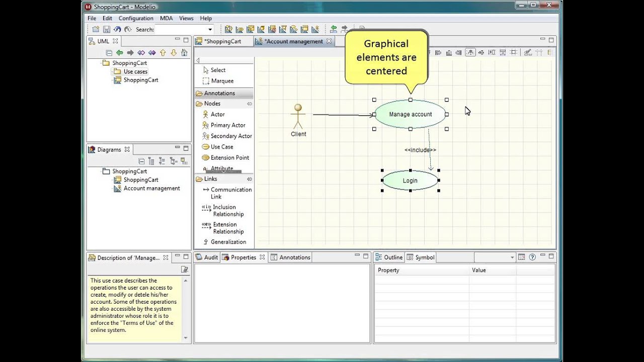Collapse the Nodes palette group

224,104
